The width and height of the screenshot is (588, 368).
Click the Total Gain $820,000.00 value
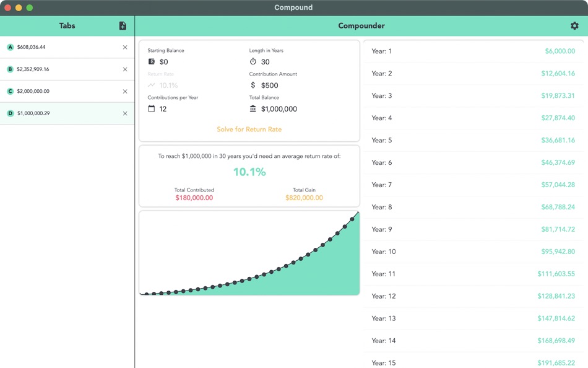(304, 198)
